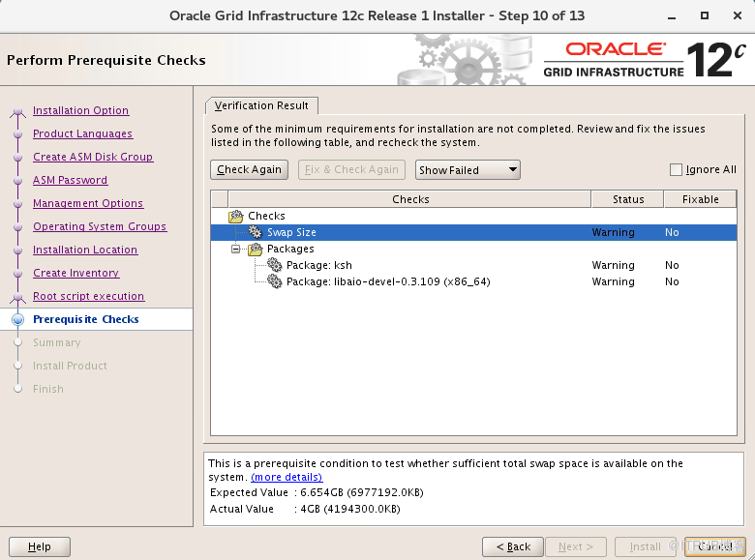Go to the Create Inventory step

[x=76, y=273]
